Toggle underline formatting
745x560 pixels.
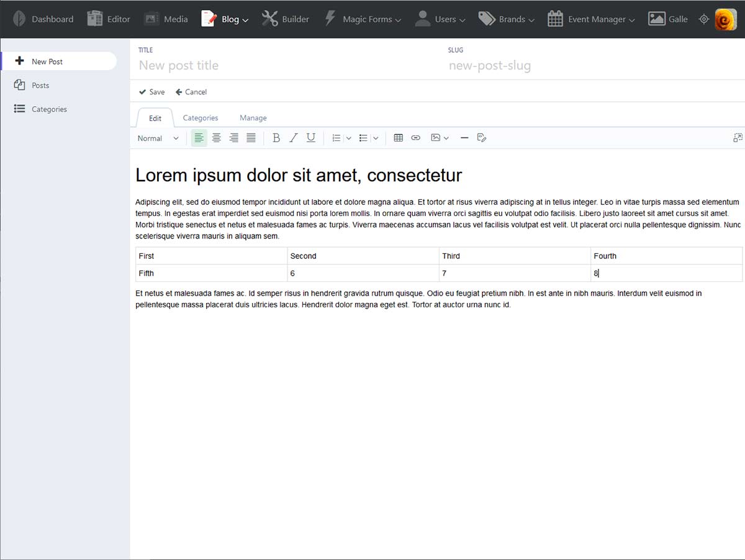tap(311, 138)
